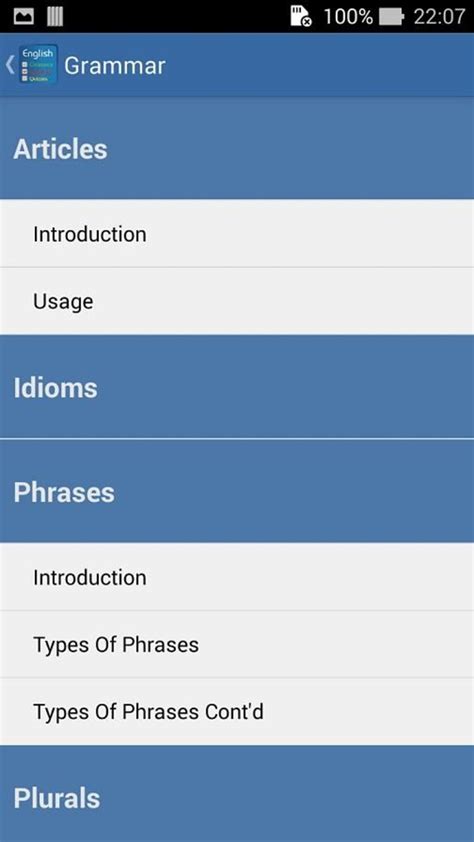Viewport: 474px width, 842px height.
Task: Tap the back arrow chevron in header
Action: [x=10, y=65]
